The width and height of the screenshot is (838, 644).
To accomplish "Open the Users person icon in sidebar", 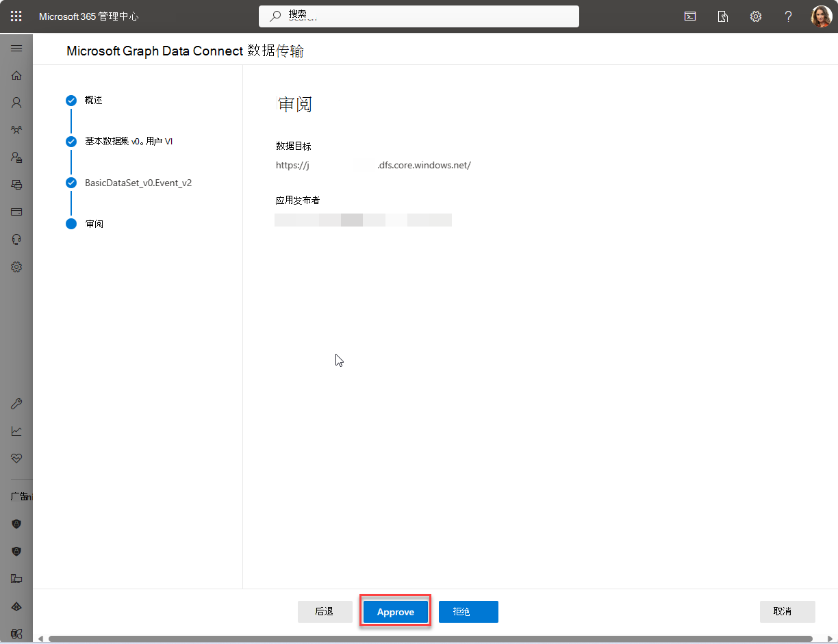I will tap(16, 103).
